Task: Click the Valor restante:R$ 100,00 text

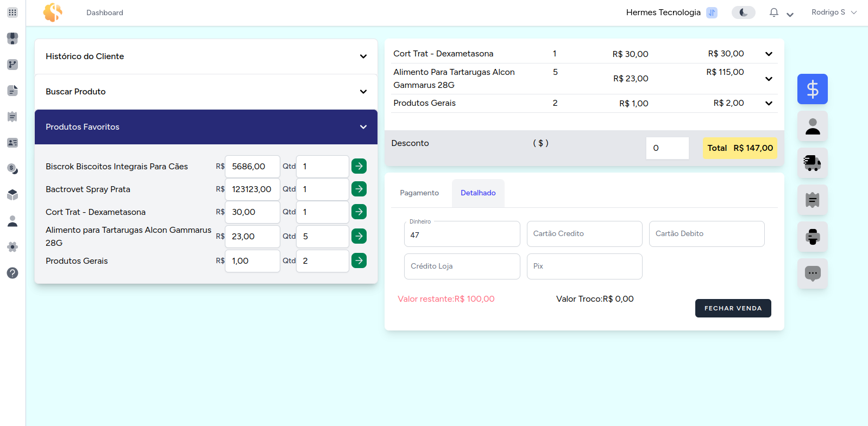Action: click(446, 299)
